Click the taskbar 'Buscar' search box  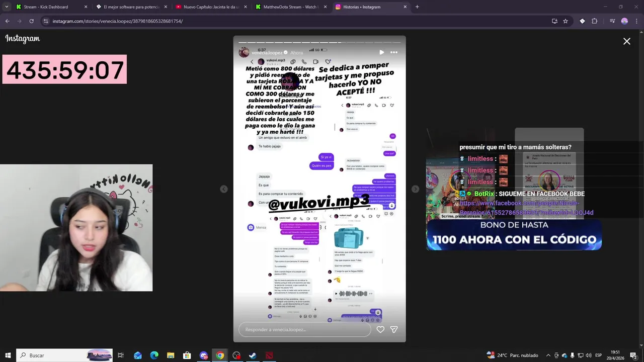pyautogui.click(x=65, y=355)
